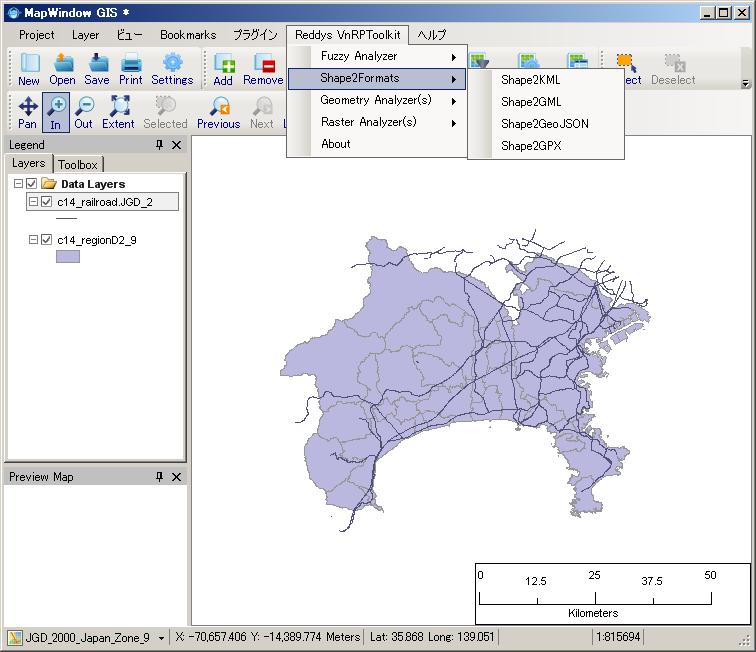Click the c14_regionD2_9 purple fill swatch

tap(67, 257)
